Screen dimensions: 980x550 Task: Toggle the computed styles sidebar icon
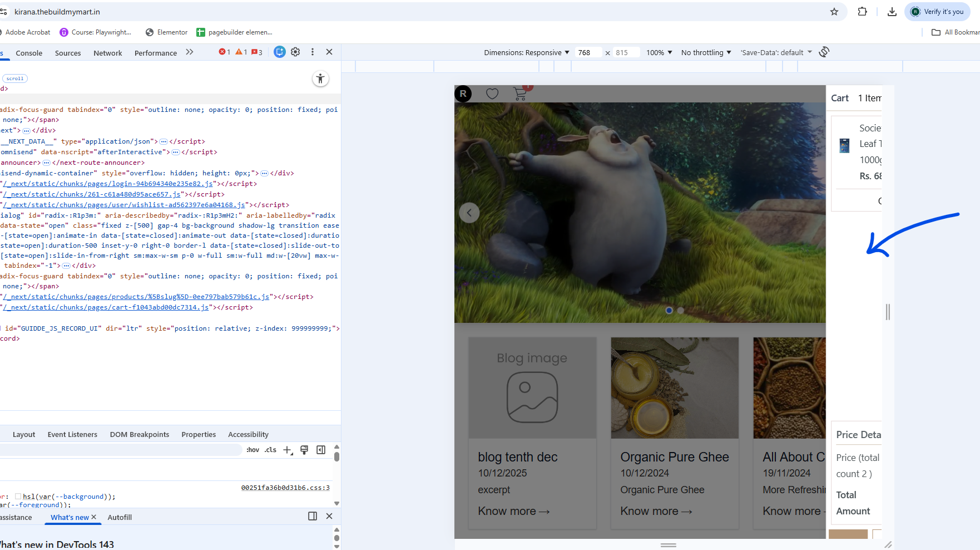pos(321,450)
